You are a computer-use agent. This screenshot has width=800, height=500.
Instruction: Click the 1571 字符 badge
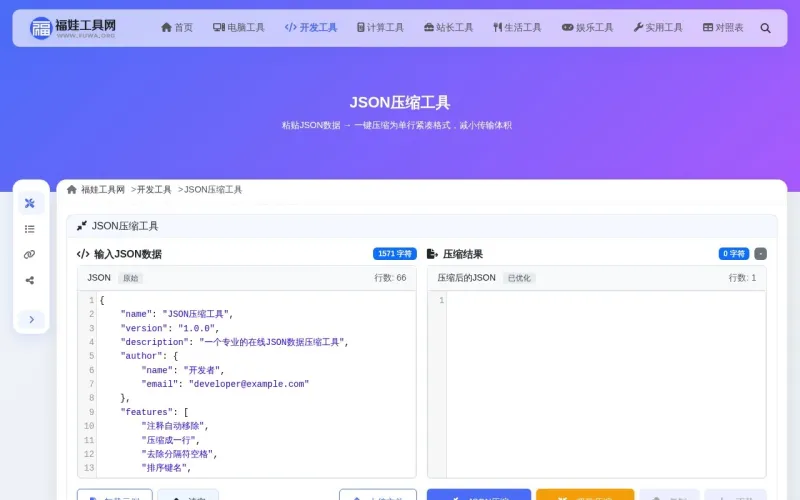[394, 254]
